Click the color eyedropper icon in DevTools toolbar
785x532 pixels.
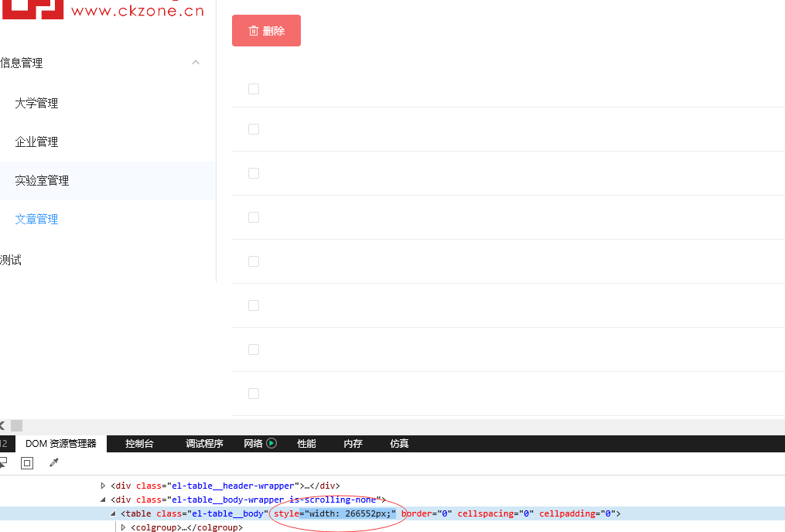(53, 462)
